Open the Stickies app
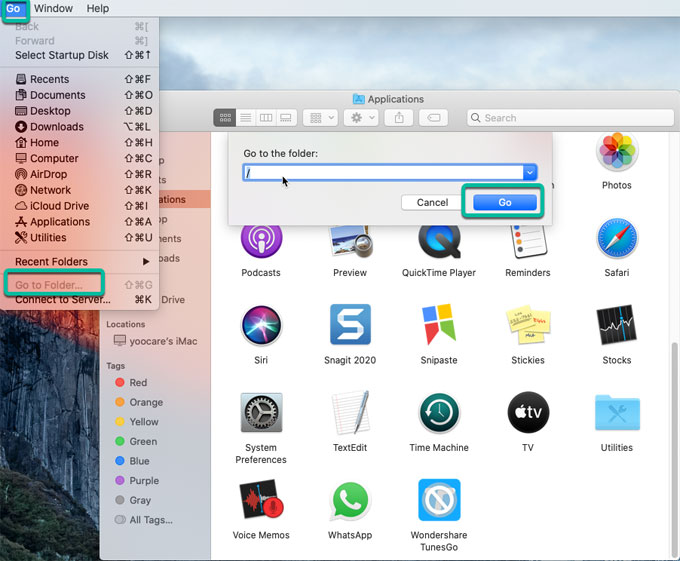This screenshot has height=561, width=680. [x=528, y=324]
